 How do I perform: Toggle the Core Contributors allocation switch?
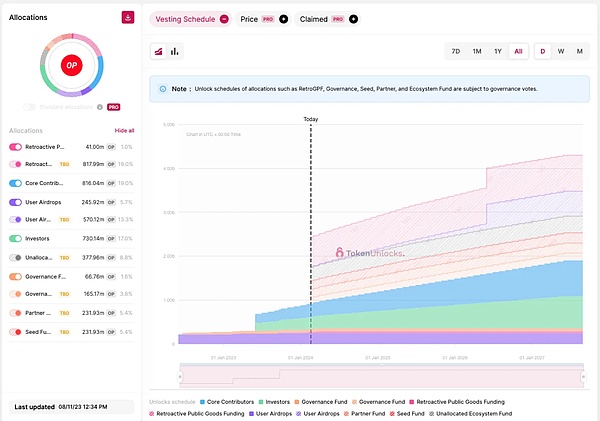pos(15,183)
